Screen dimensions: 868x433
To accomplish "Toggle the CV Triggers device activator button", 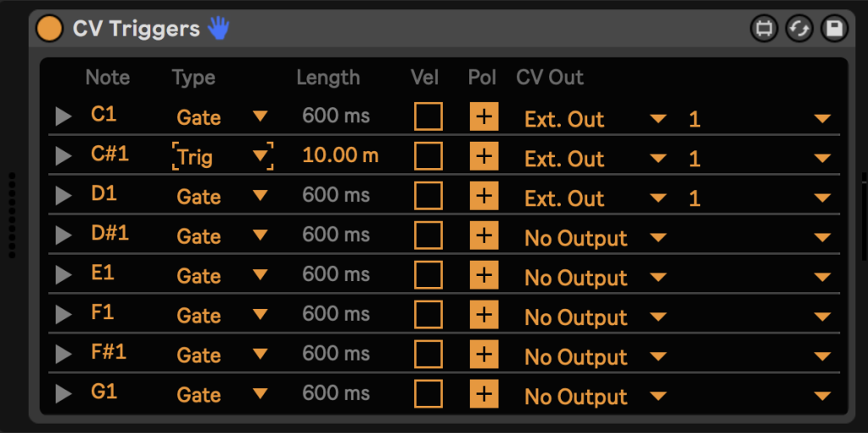I will coord(49,28).
